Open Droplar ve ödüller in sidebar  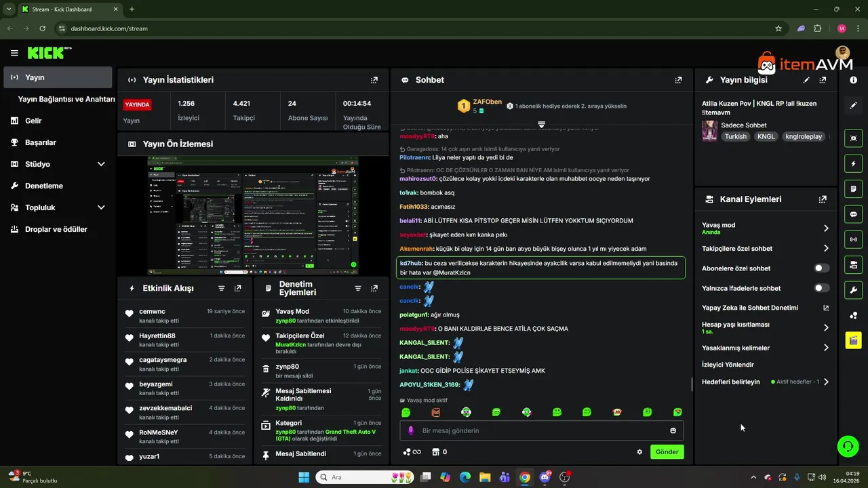pos(58,229)
